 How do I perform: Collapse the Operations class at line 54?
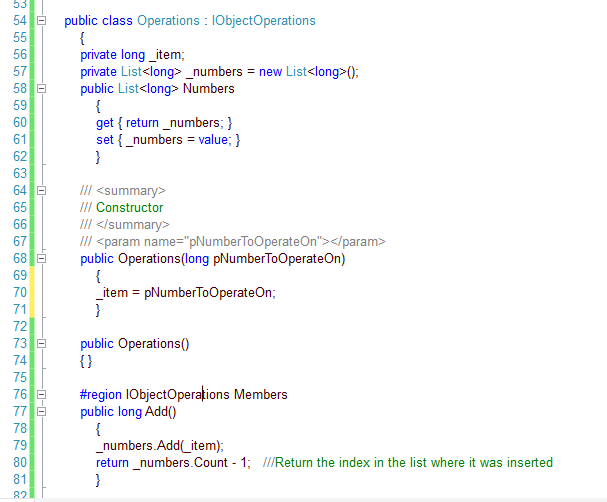point(41,21)
